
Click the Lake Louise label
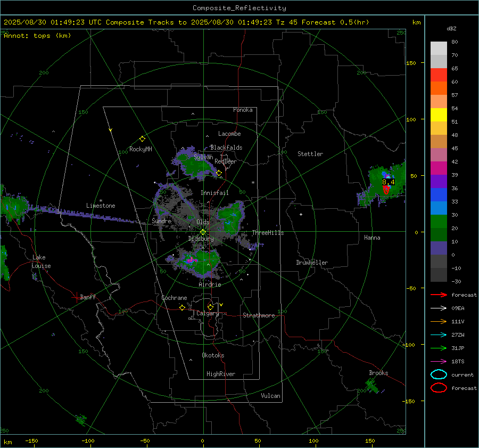41,262
